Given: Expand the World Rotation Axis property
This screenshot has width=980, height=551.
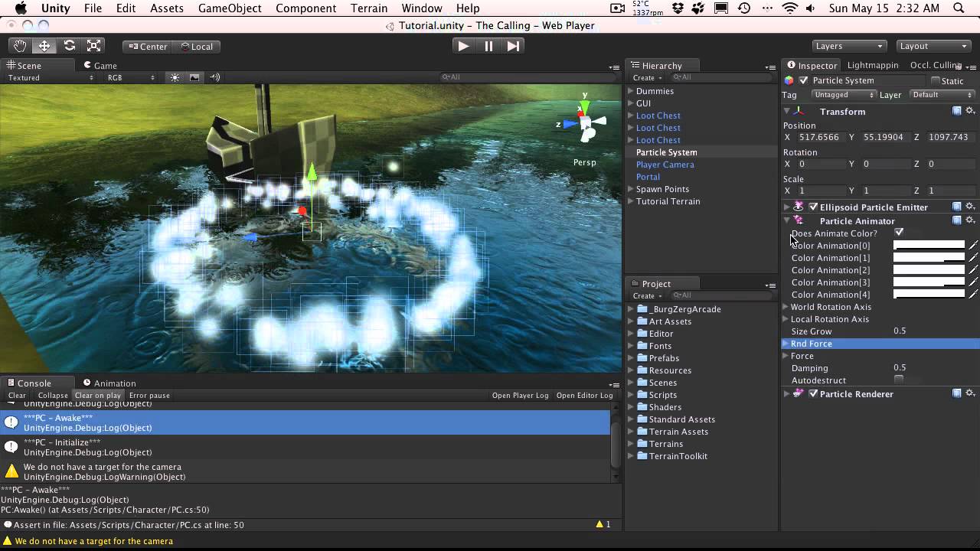Looking at the screenshot, I should click(786, 307).
